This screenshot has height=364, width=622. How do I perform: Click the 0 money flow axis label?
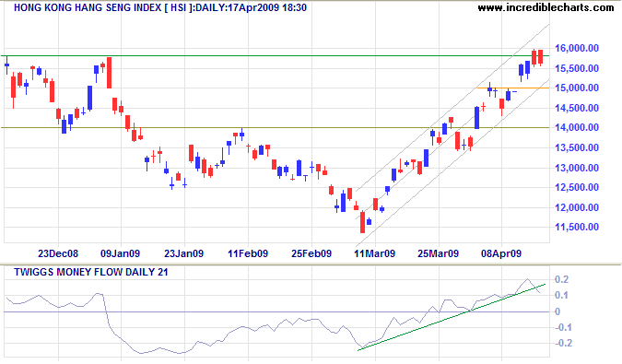[557, 311]
